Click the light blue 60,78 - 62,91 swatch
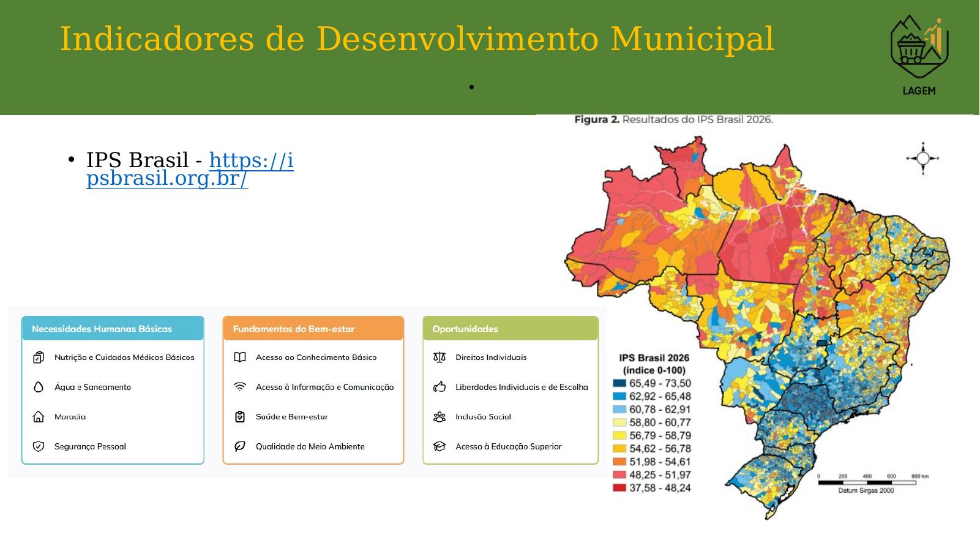This screenshot has width=980, height=551. [619, 410]
